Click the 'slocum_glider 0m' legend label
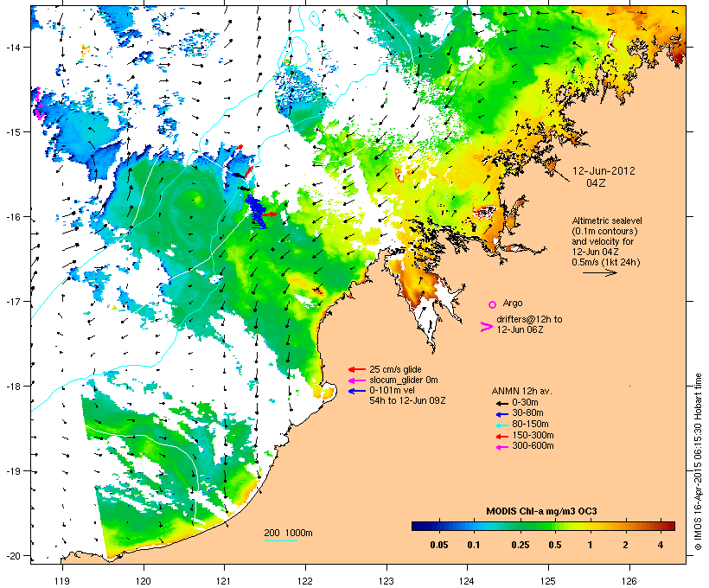The height and width of the screenshot is (588, 709). pos(403,380)
